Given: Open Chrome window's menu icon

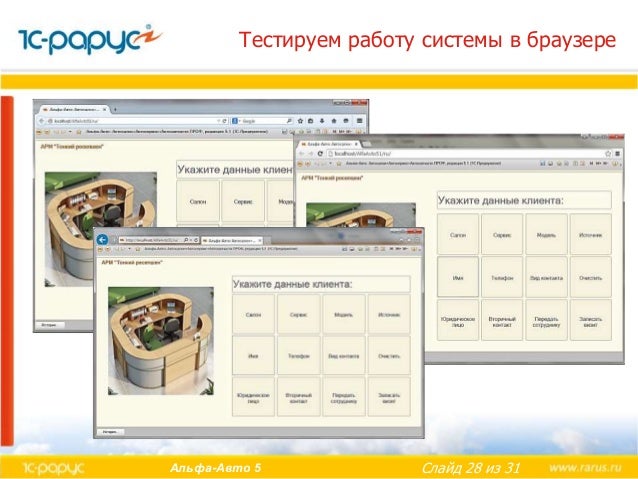Looking at the screenshot, I should coord(617,154).
